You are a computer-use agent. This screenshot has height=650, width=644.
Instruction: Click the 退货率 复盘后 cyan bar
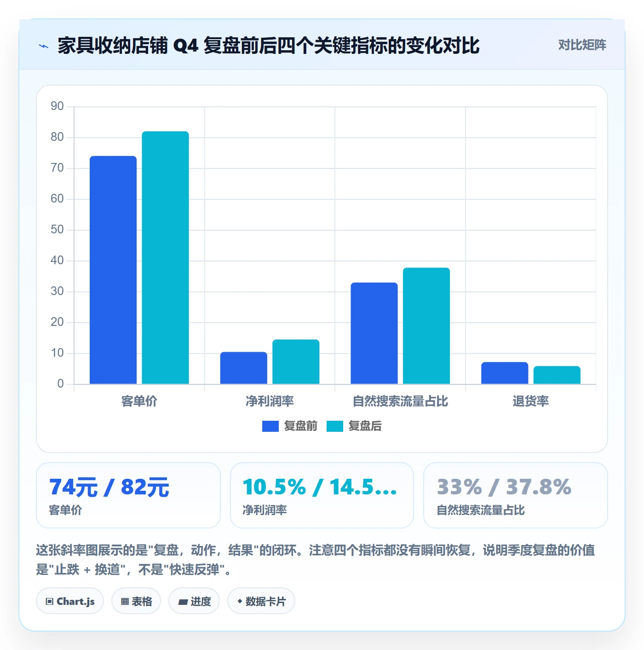pos(557,375)
